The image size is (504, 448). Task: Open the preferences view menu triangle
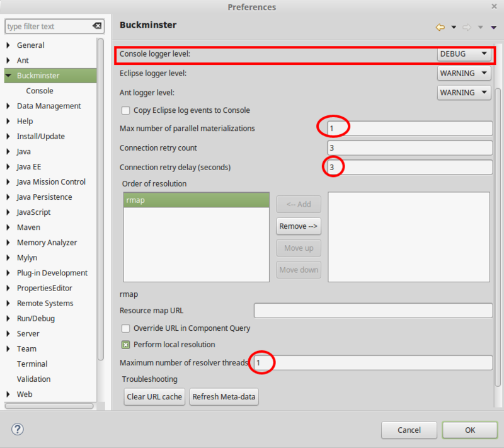(491, 27)
